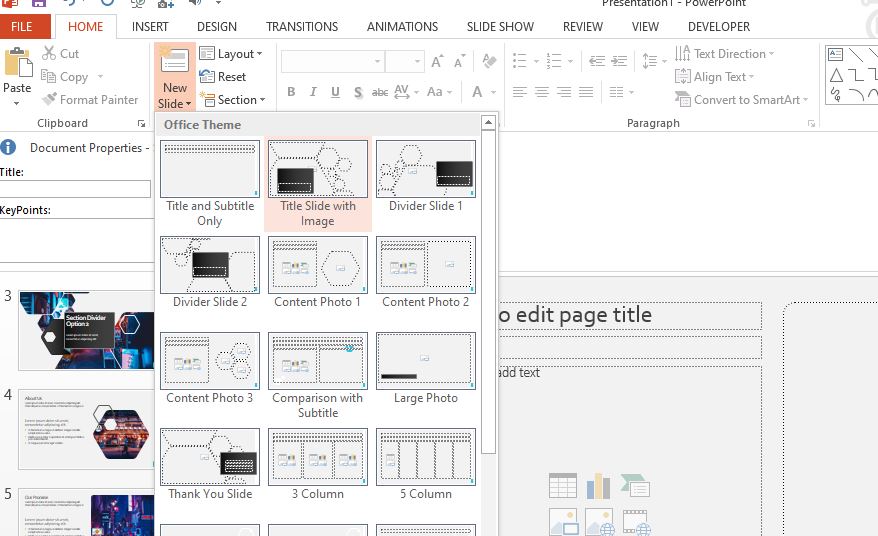The height and width of the screenshot is (536, 878).
Task: Open Clipboard group dialog launcher
Action: pyautogui.click(x=141, y=124)
